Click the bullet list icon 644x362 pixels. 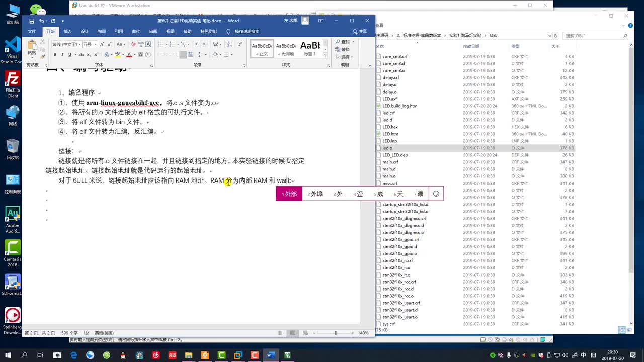pos(162,44)
